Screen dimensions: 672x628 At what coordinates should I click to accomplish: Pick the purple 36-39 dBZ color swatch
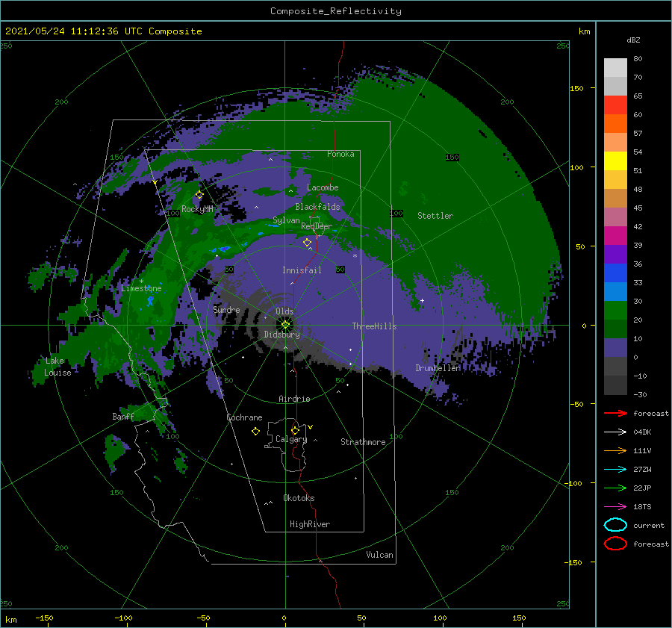coord(615,255)
